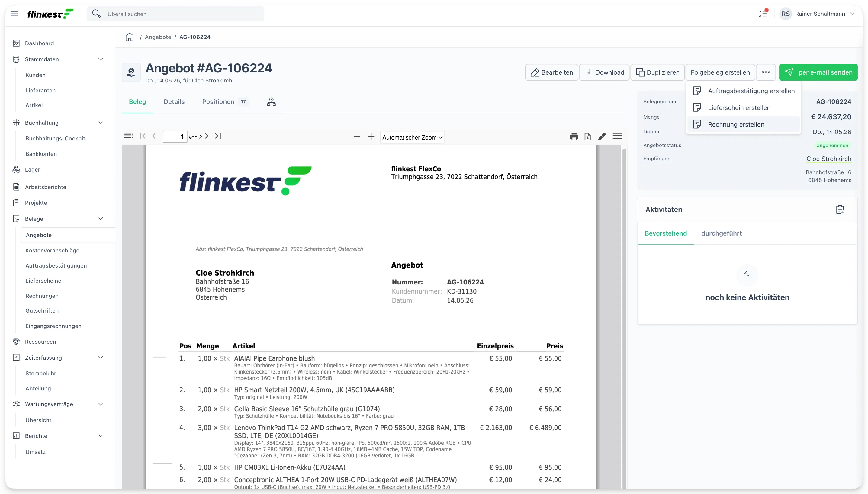Click the Duplizieren button
Screen dimensions: 868x494
(x=657, y=72)
